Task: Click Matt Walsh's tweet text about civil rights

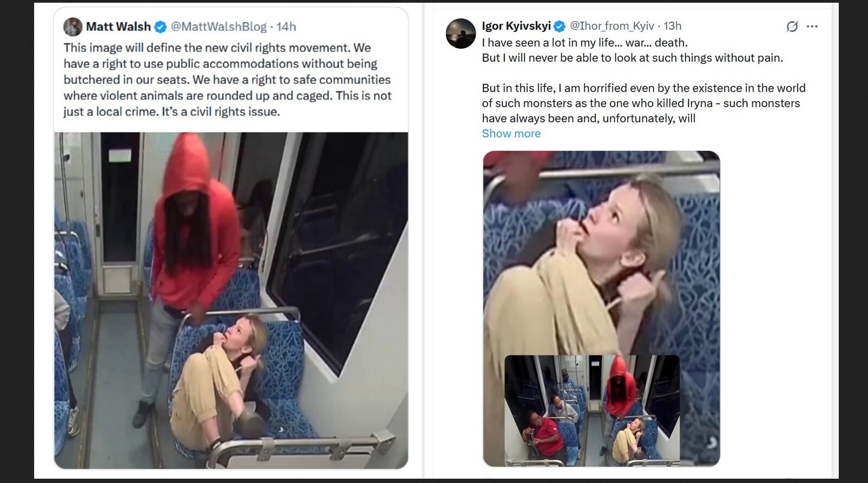Action: (227, 80)
